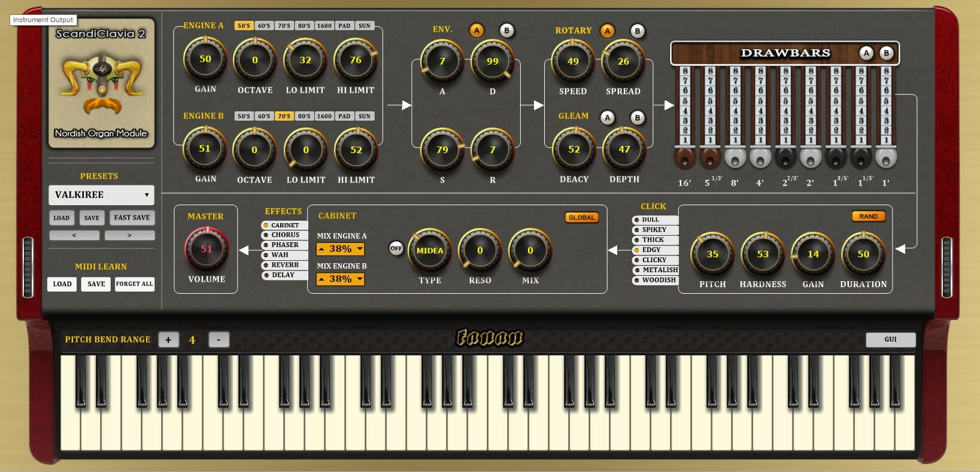Click the Cabinet Type MIDEA knob

tap(429, 251)
